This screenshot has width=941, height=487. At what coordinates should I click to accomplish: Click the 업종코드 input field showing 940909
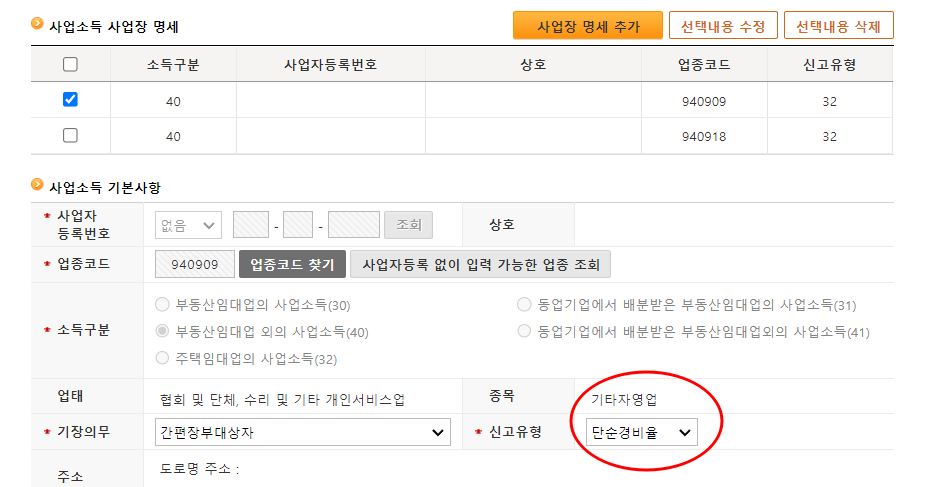[194, 265]
